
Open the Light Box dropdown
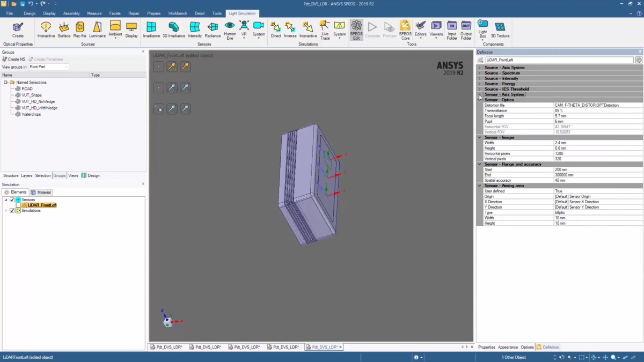(482, 39)
